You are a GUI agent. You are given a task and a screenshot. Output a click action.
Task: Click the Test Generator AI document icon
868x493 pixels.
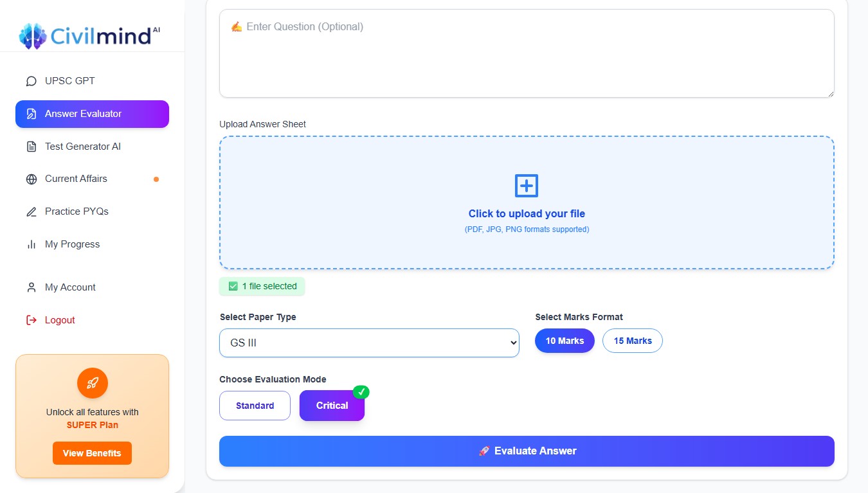coord(32,147)
